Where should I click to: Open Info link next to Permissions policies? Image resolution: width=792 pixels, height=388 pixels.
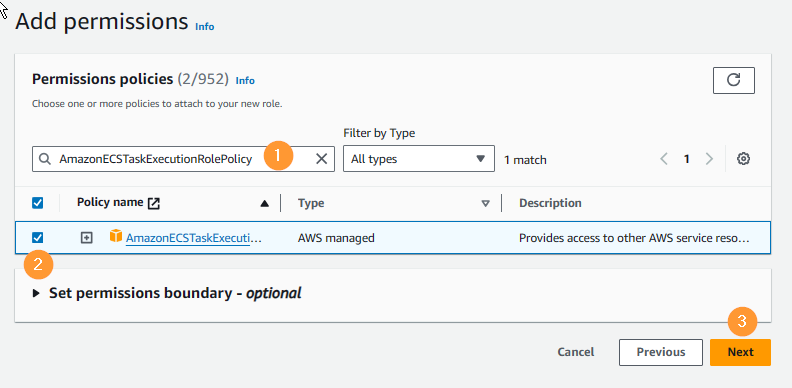(245, 80)
